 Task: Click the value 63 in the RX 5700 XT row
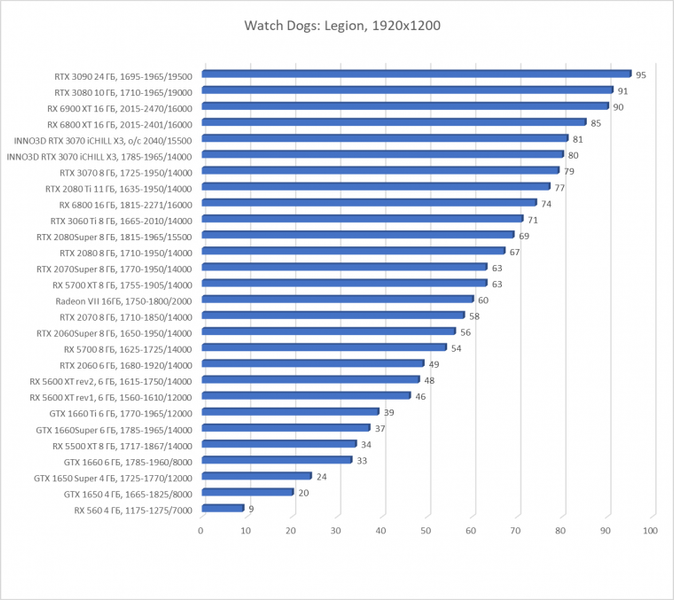coord(497,284)
